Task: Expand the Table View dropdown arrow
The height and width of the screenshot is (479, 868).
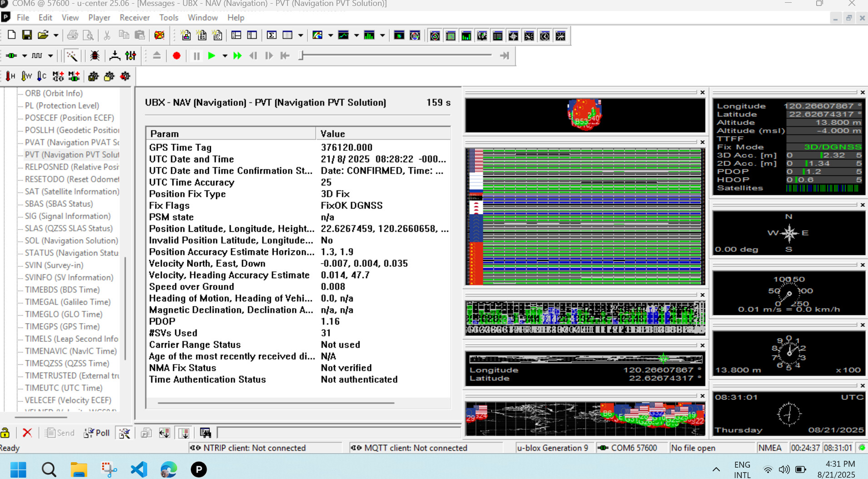Action: click(300, 35)
